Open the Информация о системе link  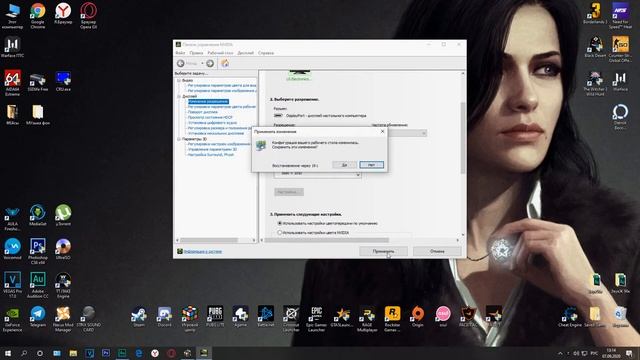(202, 251)
